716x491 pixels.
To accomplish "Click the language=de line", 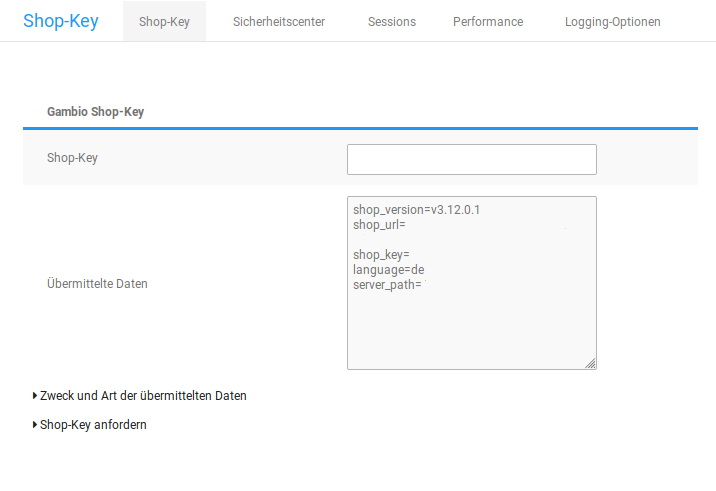I will [x=389, y=270].
